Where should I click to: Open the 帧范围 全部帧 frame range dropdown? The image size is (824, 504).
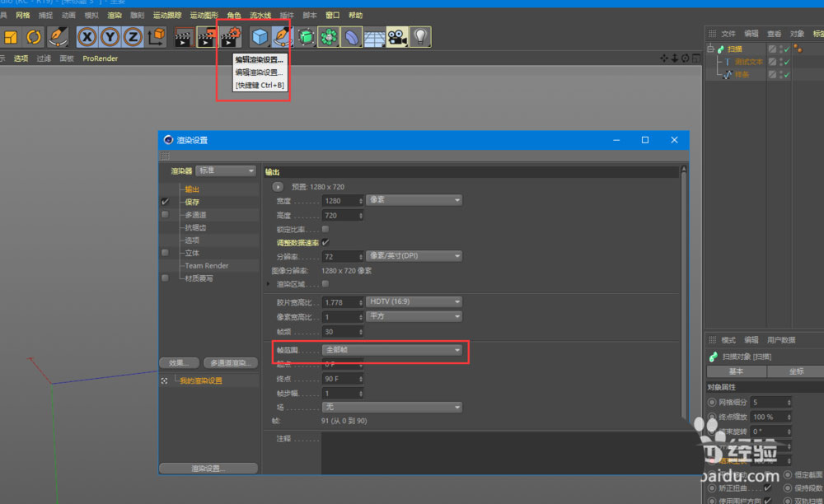click(392, 350)
